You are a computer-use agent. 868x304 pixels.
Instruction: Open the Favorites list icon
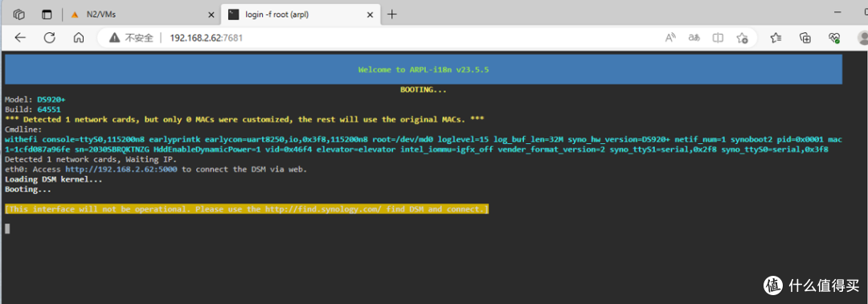pyautogui.click(x=776, y=38)
